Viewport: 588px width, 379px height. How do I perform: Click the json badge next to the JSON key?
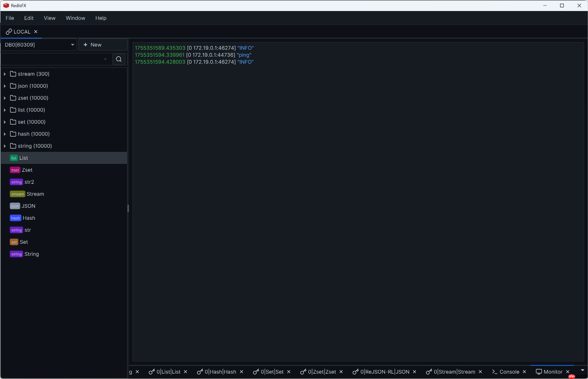click(15, 206)
